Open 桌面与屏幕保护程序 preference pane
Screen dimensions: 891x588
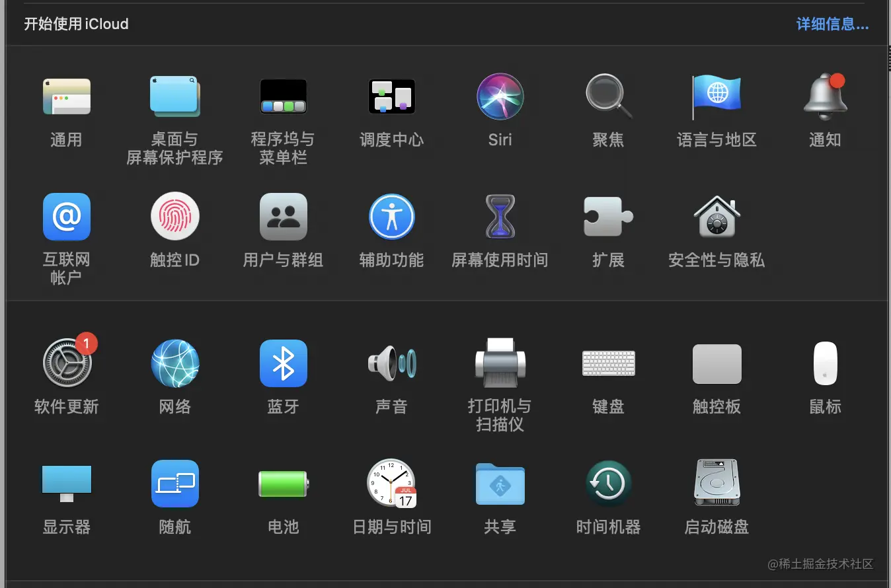[x=175, y=96]
